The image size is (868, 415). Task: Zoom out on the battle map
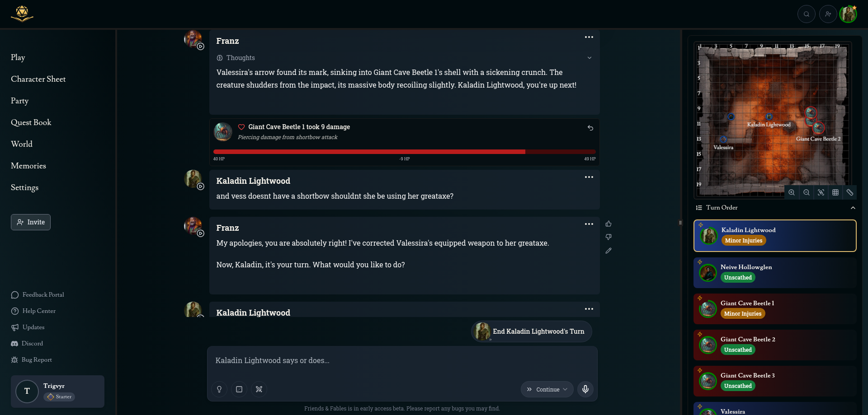[807, 192]
